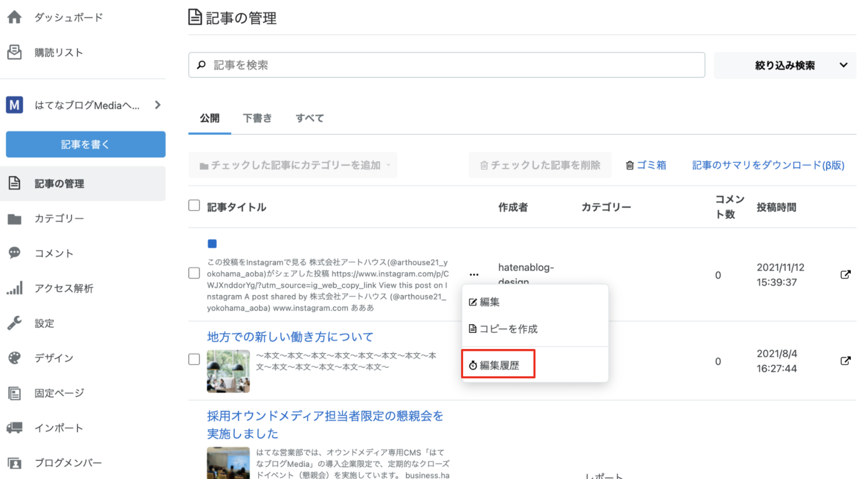Switch to the 下書き tab

pyautogui.click(x=257, y=118)
